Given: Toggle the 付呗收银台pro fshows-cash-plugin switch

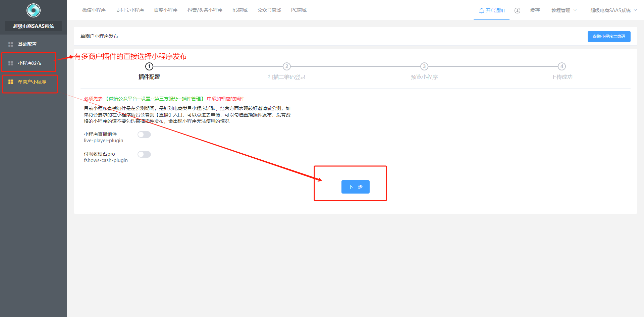Looking at the screenshot, I should (144, 154).
